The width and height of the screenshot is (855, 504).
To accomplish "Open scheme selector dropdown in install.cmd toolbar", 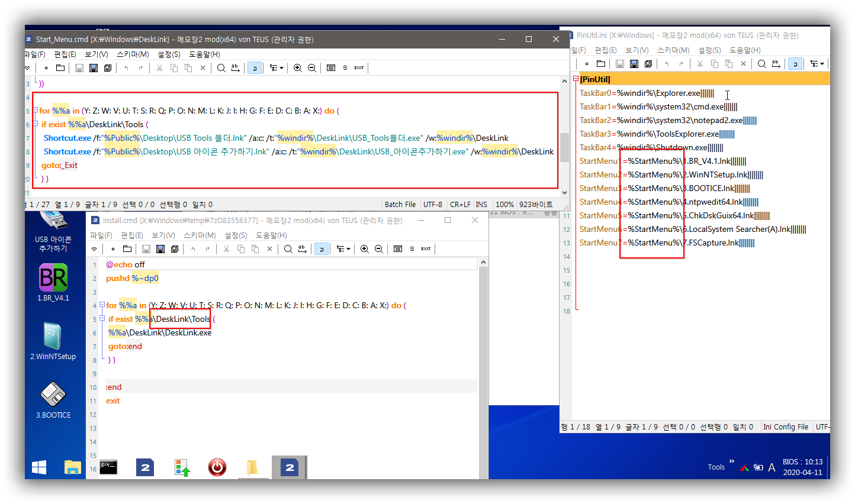I will (343, 249).
